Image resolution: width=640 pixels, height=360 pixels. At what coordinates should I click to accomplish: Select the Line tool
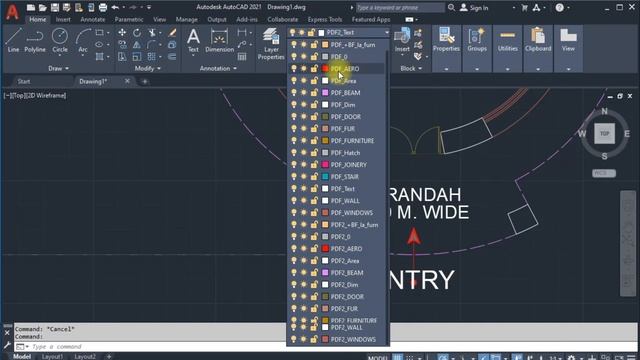click(x=13, y=40)
